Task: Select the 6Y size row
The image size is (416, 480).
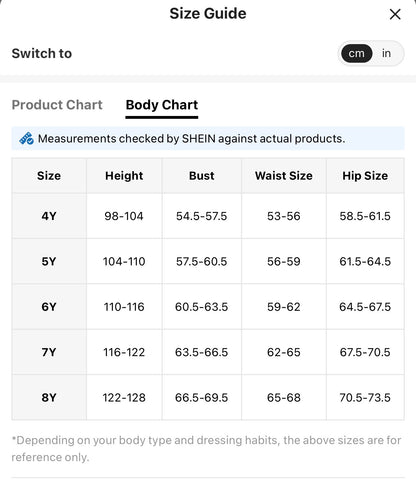Action: tap(208, 307)
